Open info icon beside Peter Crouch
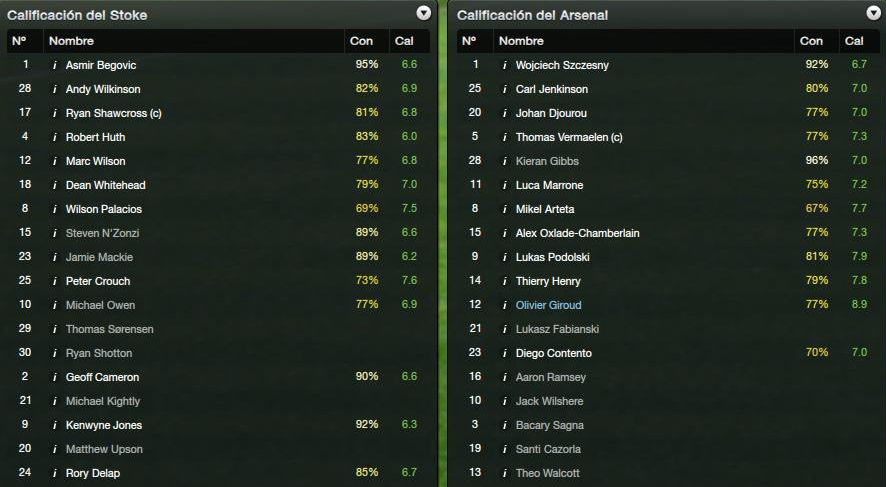This screenshot has height=487, width=886. [x=54, y=281]
